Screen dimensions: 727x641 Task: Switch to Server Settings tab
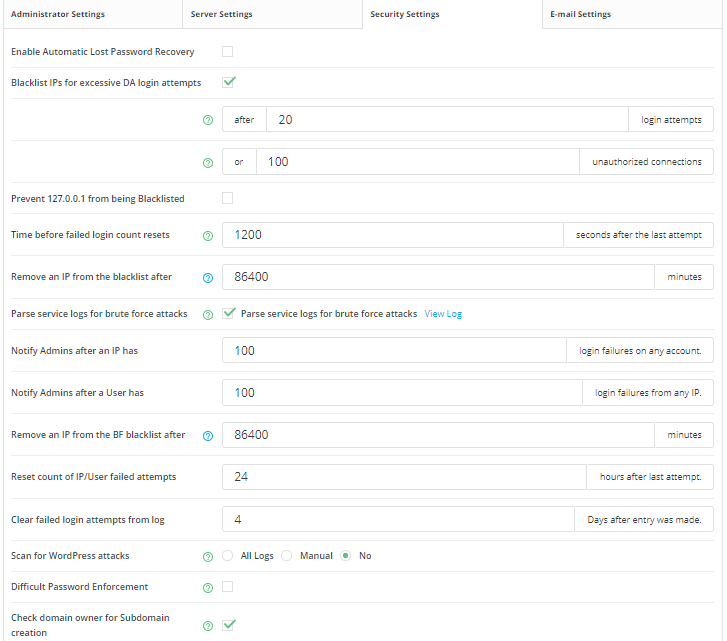point(273,14)
